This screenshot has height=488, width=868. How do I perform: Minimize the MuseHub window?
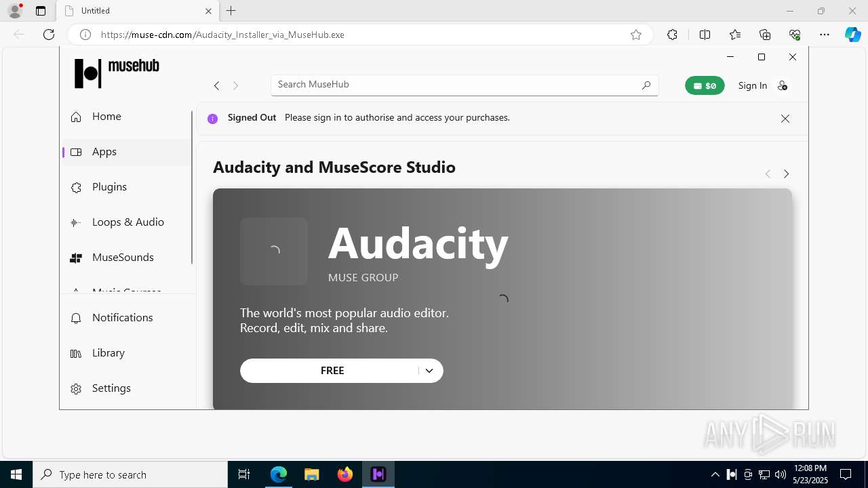point(730,57)
